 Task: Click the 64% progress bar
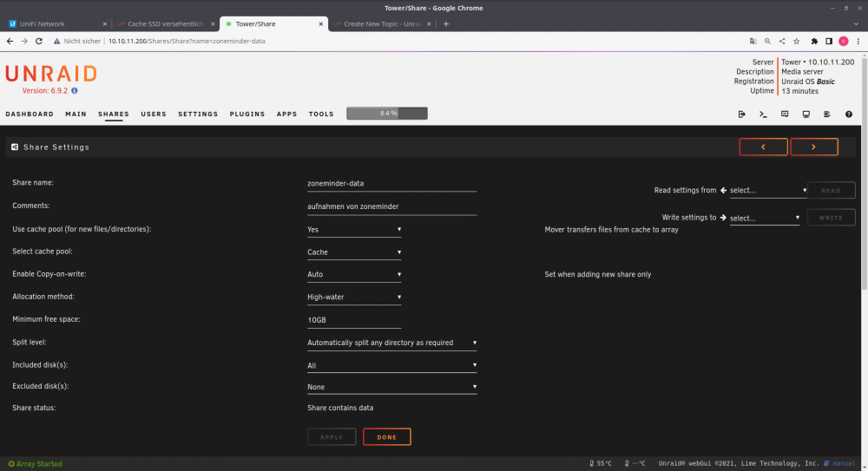coord(387,114)
